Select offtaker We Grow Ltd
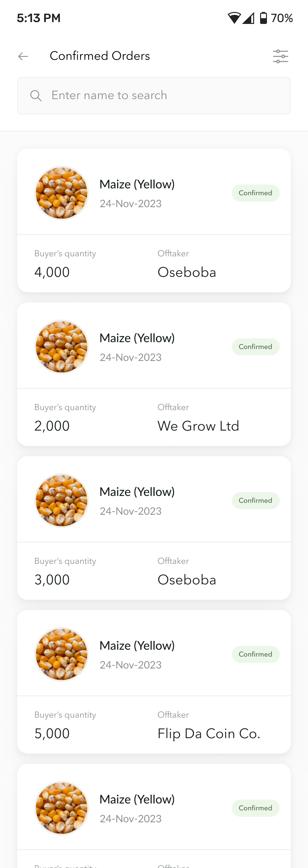Screen dimensions: 308x868 [x=198, y=426]
